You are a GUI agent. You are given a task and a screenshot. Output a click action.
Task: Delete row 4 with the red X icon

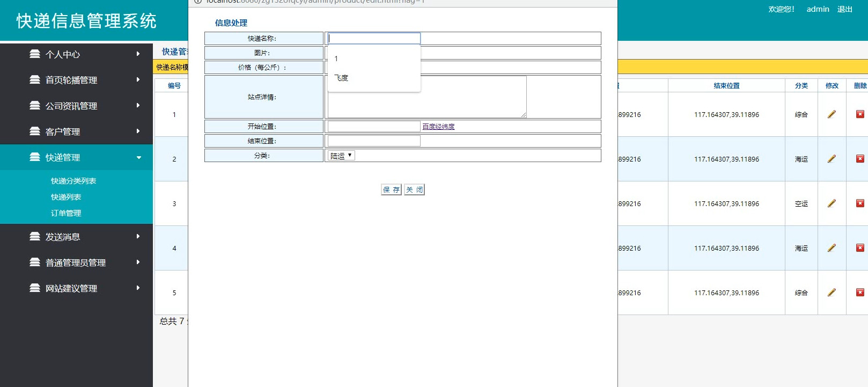point(860,248)
